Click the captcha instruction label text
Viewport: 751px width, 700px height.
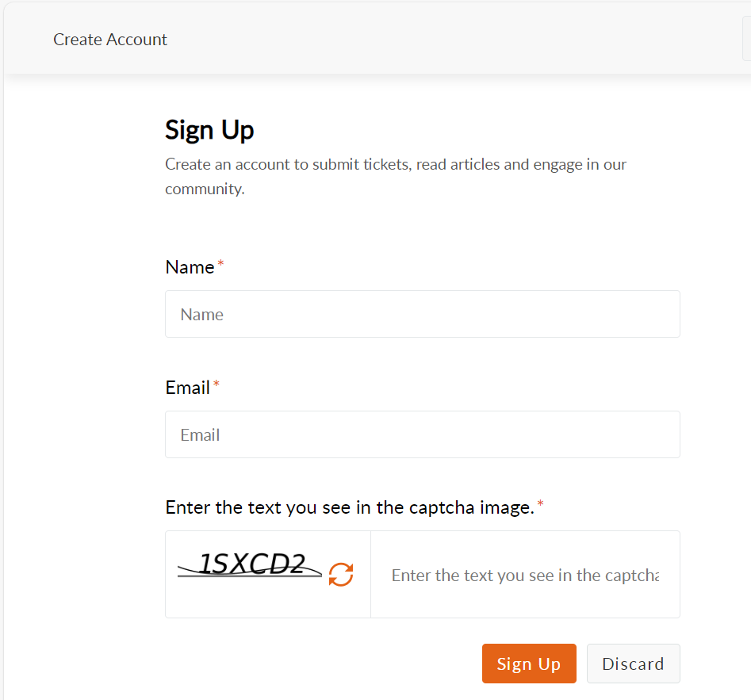pos(349,507)
